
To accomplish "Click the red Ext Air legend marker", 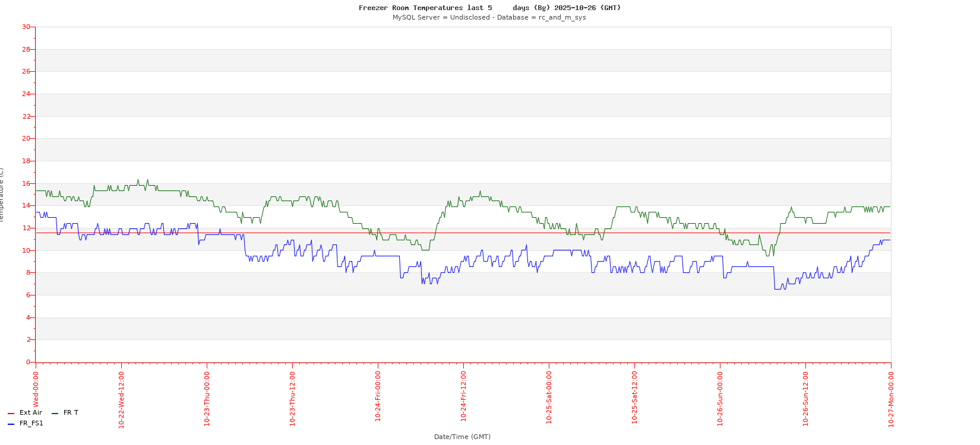I will click(11, 413).
